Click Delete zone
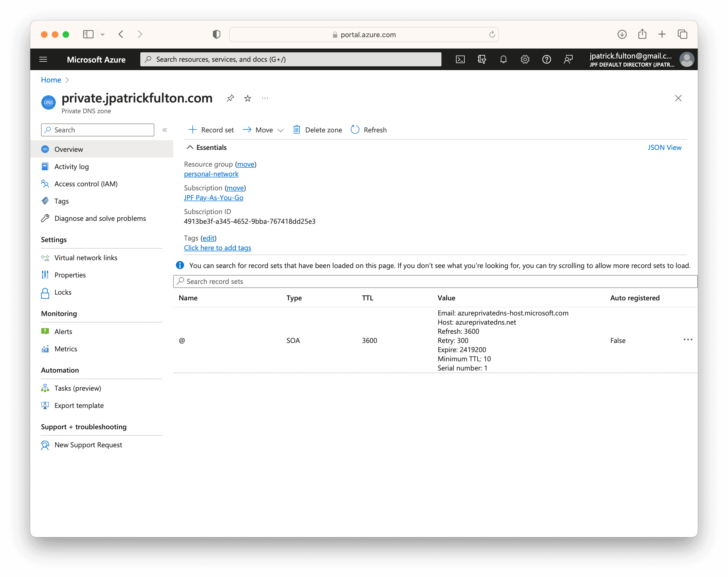 pyautogui.click(x=317, y=130)
